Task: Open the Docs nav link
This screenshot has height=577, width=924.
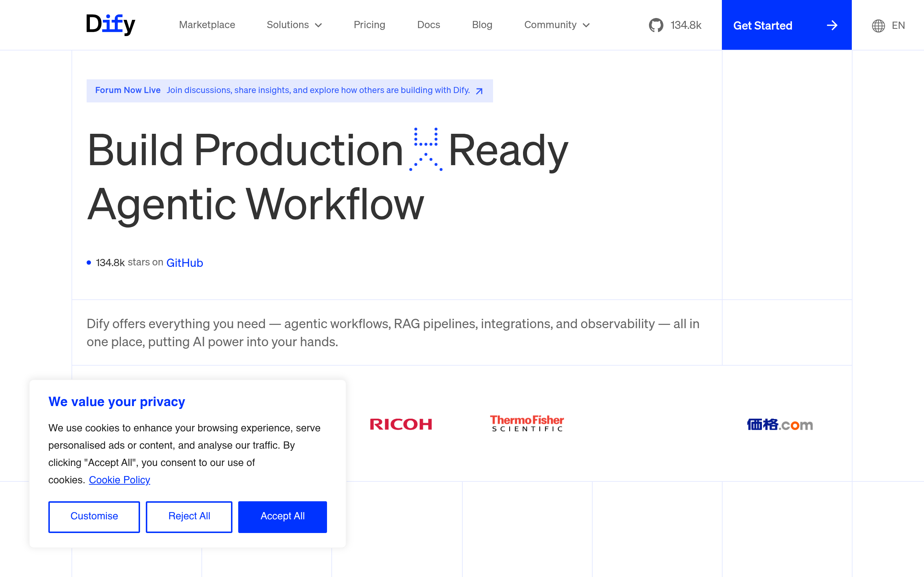Action: [x=428, y=25]
